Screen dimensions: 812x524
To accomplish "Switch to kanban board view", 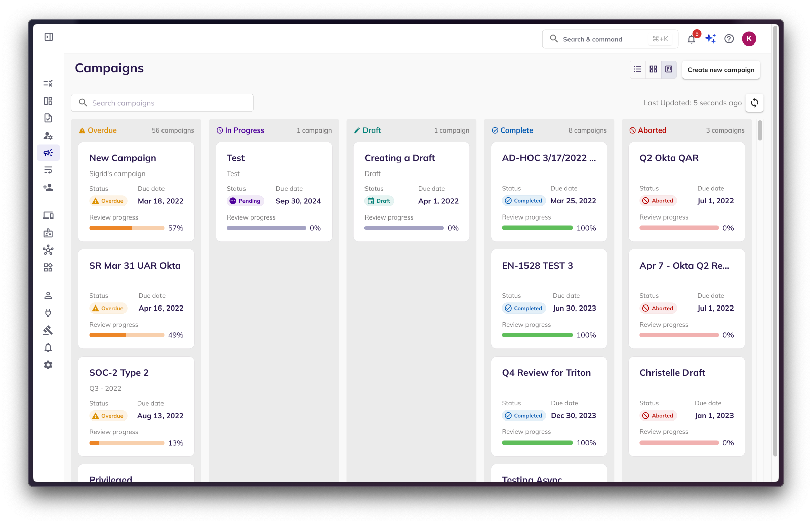I will pos(669,69).
